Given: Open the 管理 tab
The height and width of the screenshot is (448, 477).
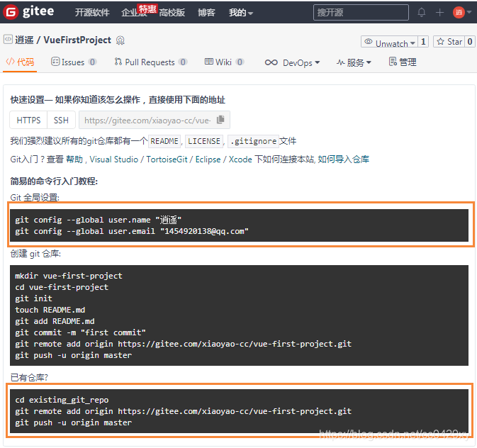Looking at the screenshot, I should coord(403,62).
